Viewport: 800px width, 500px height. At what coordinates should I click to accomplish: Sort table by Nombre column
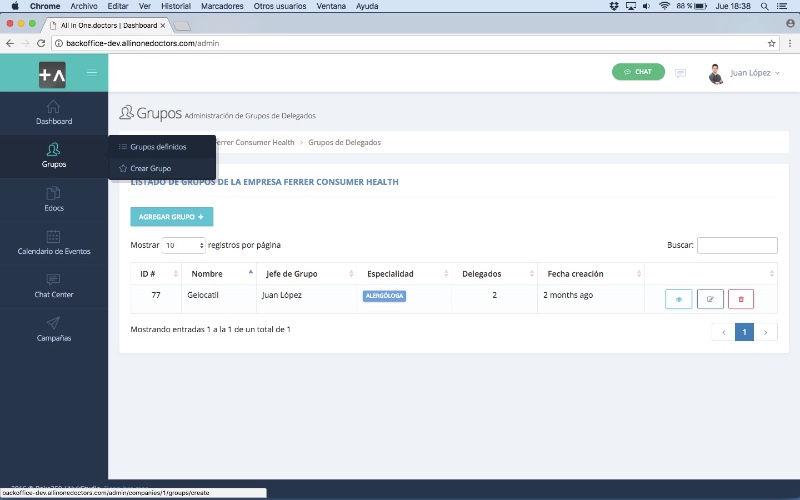point(219,274)
